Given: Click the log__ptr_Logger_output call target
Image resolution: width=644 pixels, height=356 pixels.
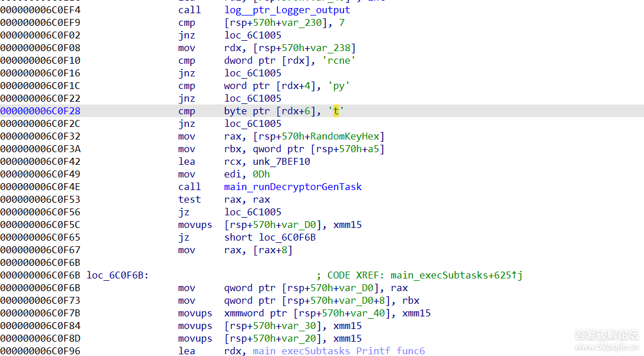Looking at the screenshot, I should (x=287, y=10).
